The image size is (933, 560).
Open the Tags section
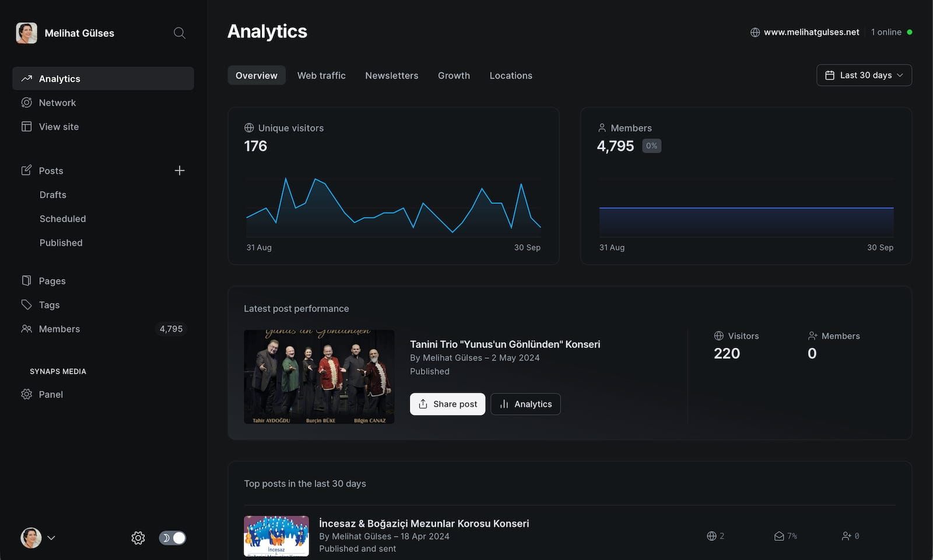(48, 304)
